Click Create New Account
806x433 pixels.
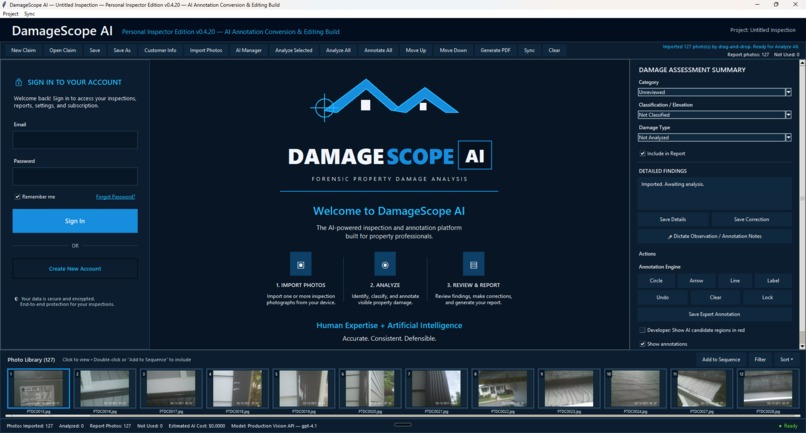pyautogui.click(x=75, y=268)
